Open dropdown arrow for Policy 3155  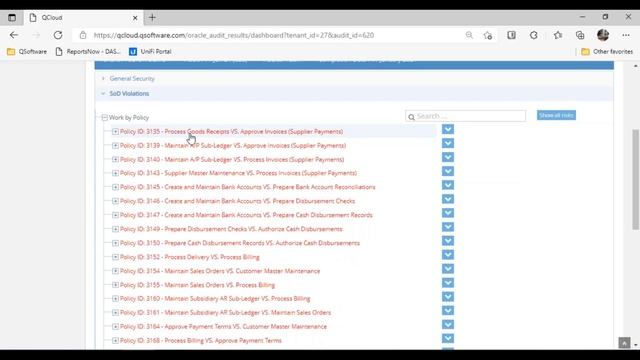coord(448,282)
